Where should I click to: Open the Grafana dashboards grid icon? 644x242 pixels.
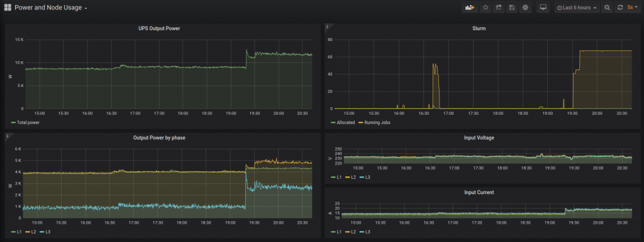(x=8, y=8)
